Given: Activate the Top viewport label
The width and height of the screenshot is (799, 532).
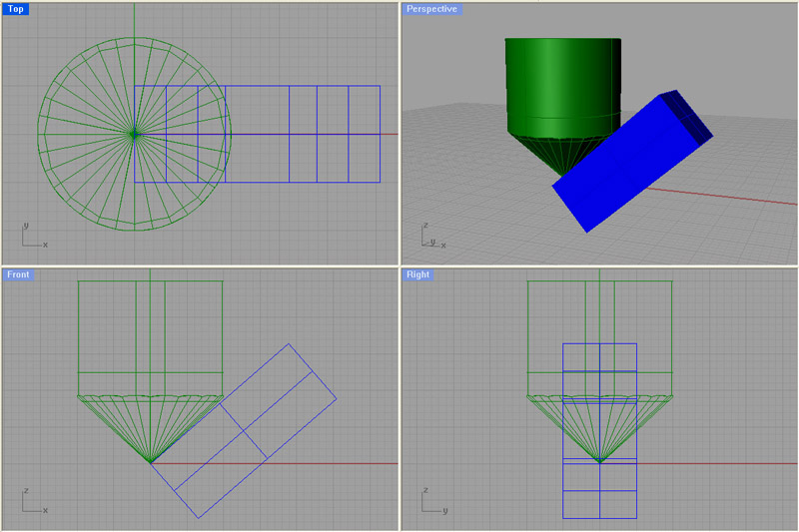Looking at the screenshot, I should 15,9.
